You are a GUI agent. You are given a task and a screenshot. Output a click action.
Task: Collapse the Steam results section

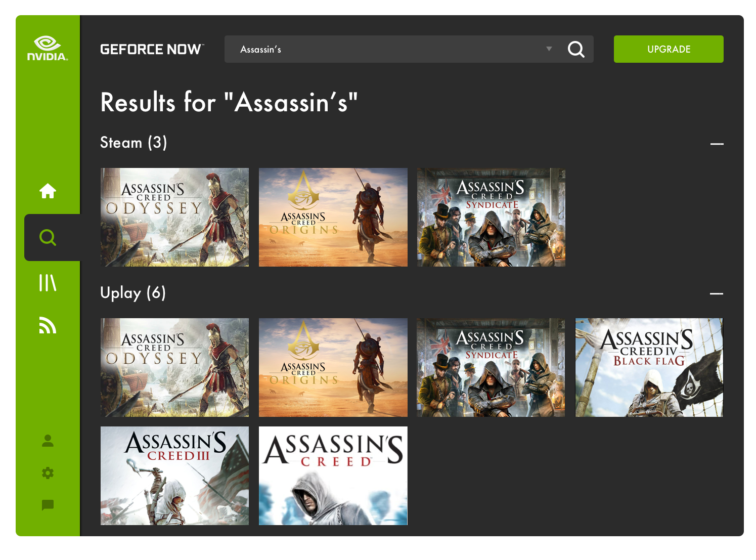tap(717, 144)
